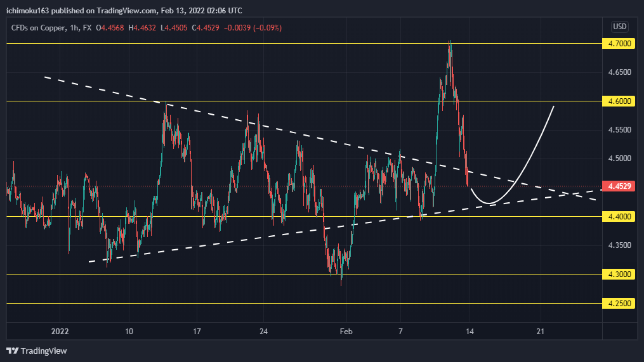Click the 4.4000 yellow price label
The width and height of the screenshot is (644, 362).
[x=619, y=216]
